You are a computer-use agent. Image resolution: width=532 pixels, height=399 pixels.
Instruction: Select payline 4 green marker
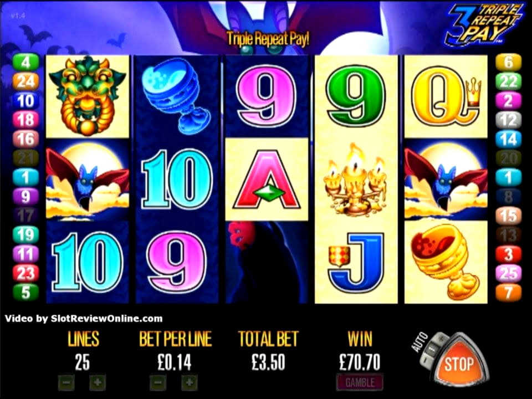(x=26, y=62)
